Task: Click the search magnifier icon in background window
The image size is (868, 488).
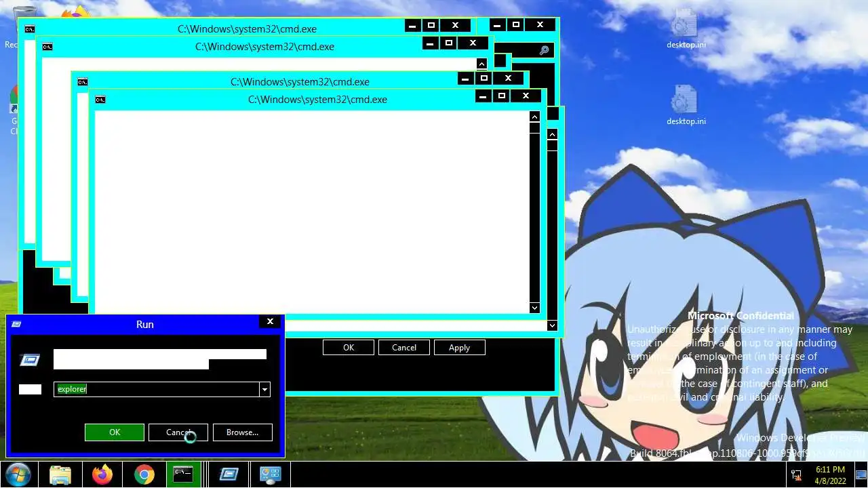Action: 544,51
